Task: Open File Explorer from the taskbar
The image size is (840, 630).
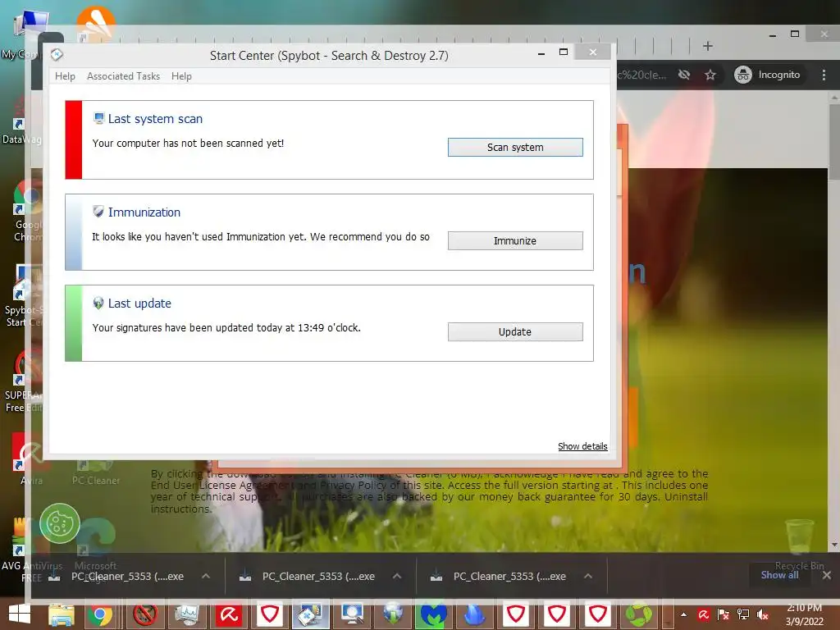Action: pos(61,614)
